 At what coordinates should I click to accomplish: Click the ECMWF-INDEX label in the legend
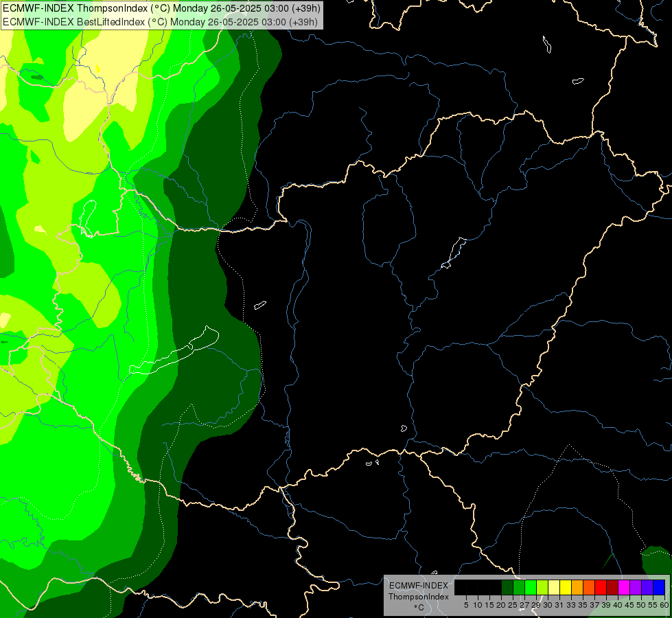coord(419,586)
